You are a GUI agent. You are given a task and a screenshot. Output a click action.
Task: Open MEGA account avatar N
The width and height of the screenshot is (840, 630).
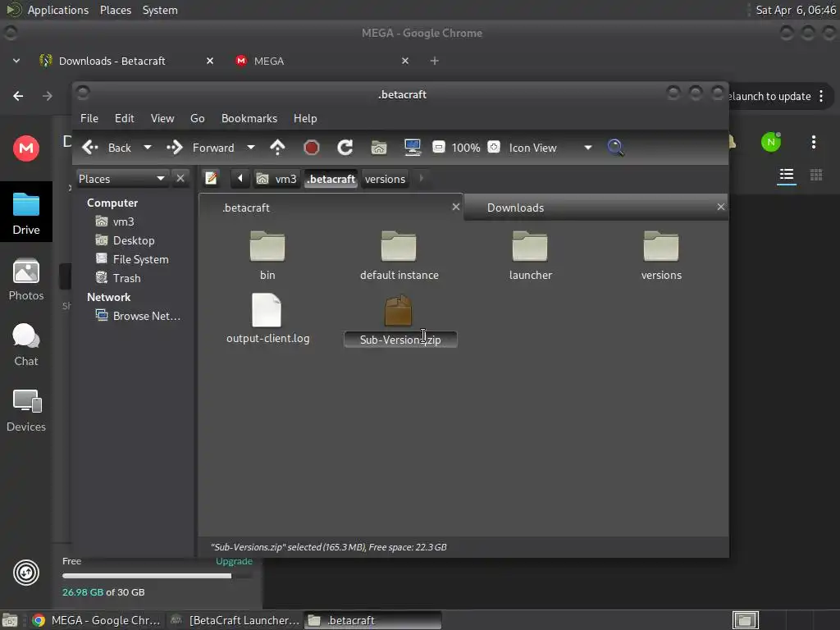pyautogui.click(x=771, y=142)
